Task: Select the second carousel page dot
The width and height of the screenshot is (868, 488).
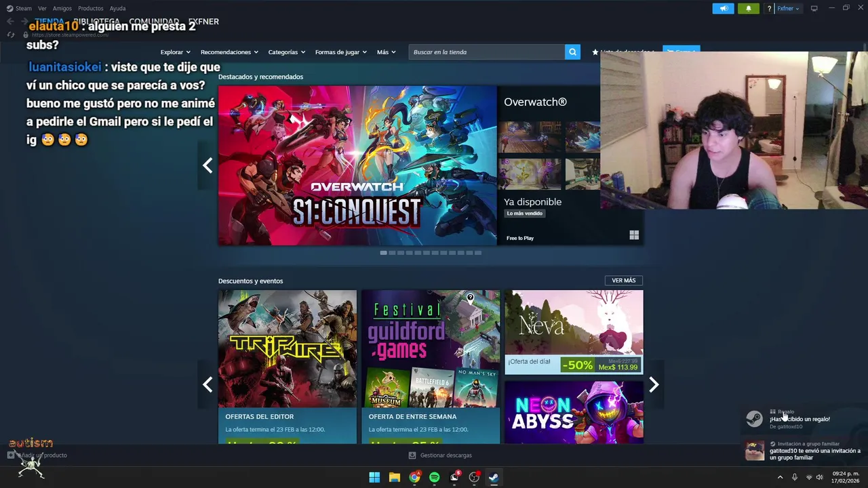Action: (392, 253)
